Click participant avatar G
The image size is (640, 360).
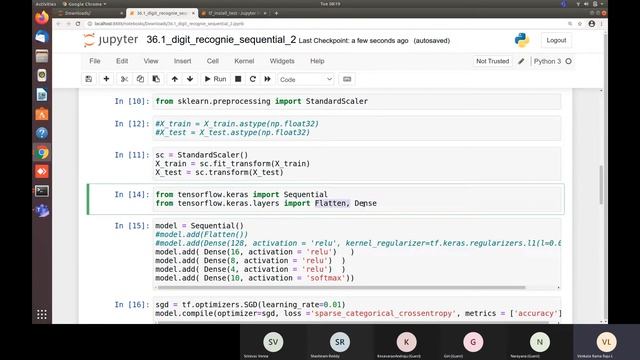[473, 342]
